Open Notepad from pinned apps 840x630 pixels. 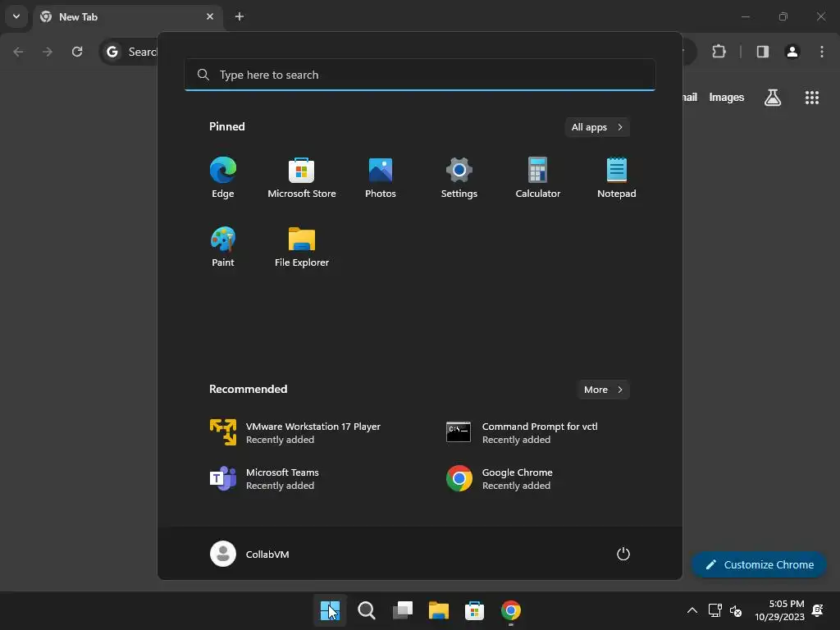[x=617, y=178]
